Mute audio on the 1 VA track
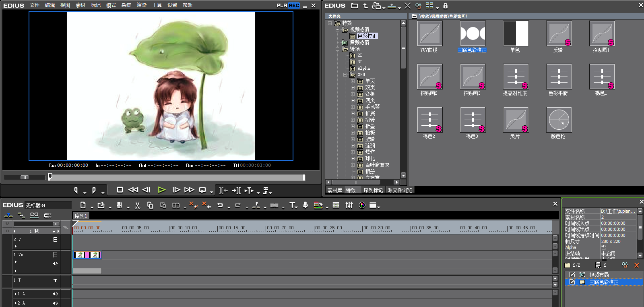This screenshot has width=644, height=307. (x=55, y=264)
